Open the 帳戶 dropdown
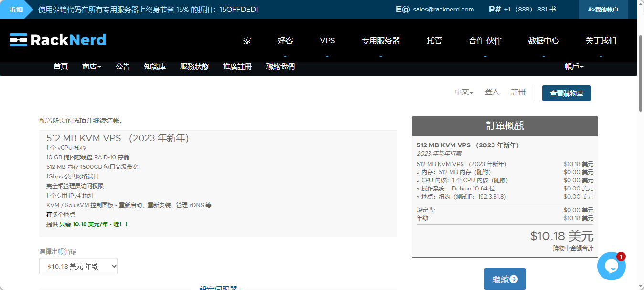644x290 pixels. (574, 67)
